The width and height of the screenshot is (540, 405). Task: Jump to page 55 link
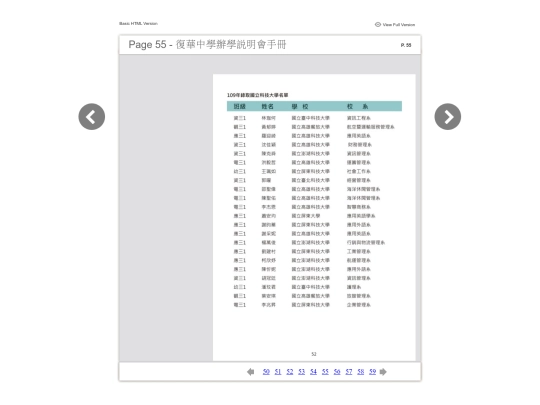point(325,372)
